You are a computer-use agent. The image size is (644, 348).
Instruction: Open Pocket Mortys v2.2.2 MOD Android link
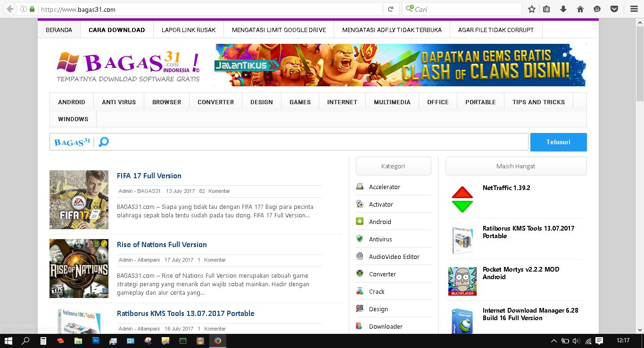tap(521, 273)
